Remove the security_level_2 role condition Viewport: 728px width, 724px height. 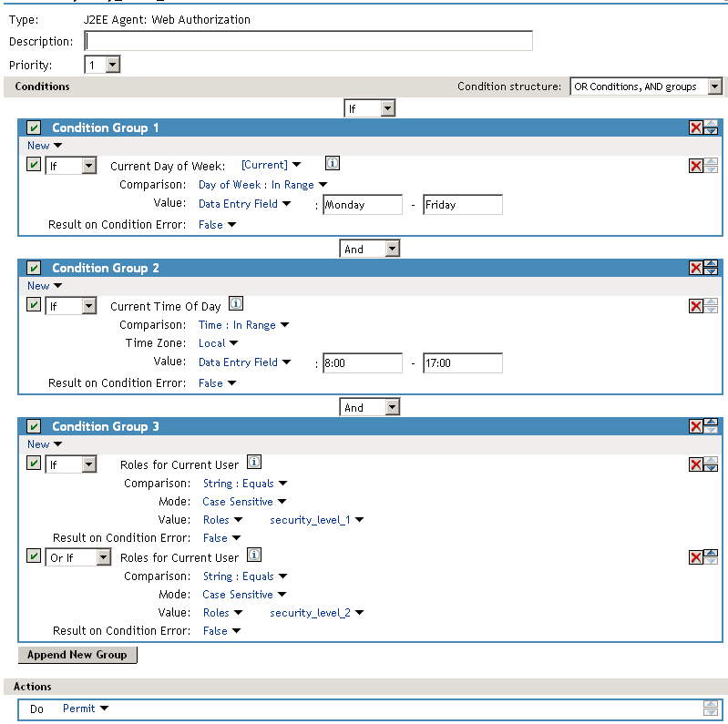pos(695,557)
